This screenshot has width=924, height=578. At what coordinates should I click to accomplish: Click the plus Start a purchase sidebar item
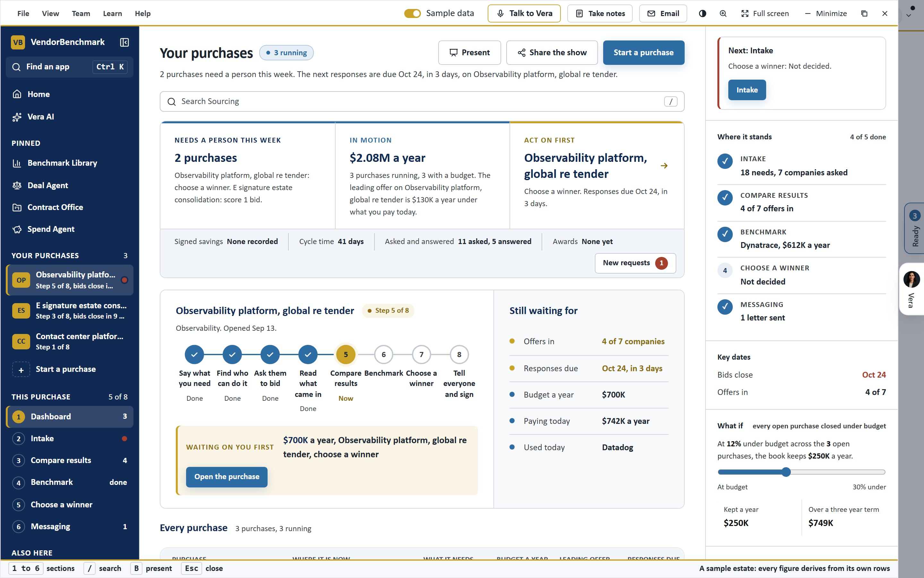tap(70, 369)
